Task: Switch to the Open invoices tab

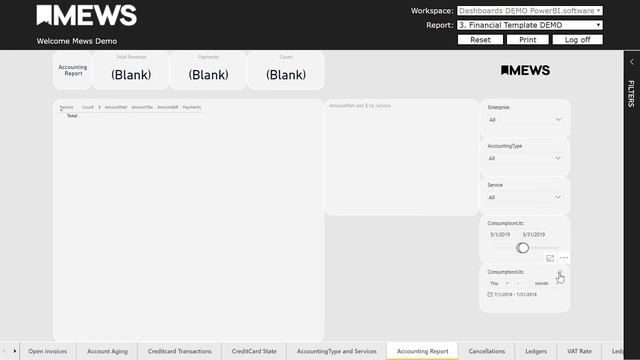Action: click(48, 351)
